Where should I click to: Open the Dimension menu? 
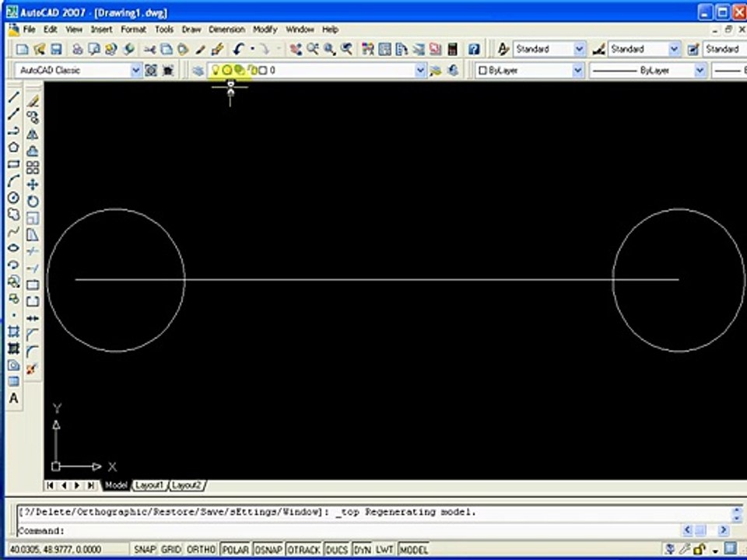coord(226,30)
